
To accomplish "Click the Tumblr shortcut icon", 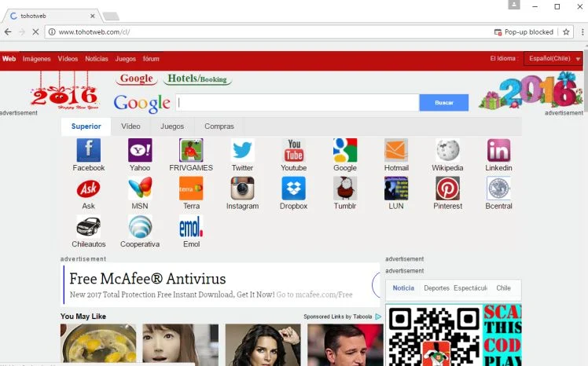I will tap(345, 188).
